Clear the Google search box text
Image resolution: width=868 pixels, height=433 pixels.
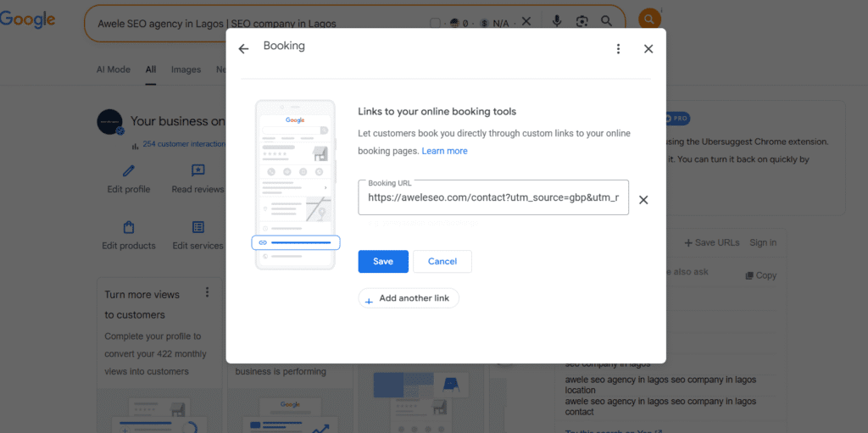[x=526, y=21]
